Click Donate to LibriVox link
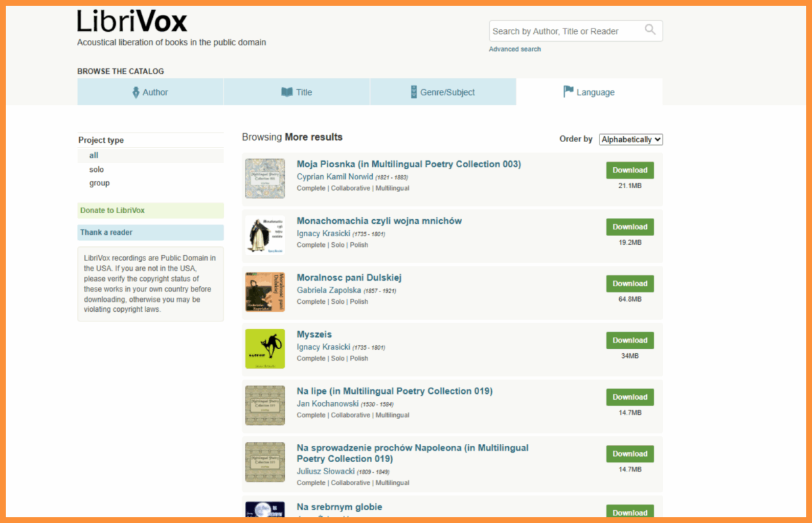This screenshot has height=523, width=812. coord(112,210)
